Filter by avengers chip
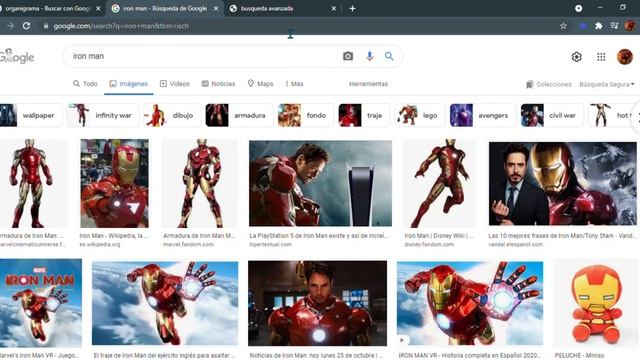640x360 pixels. tap(483, 116)
